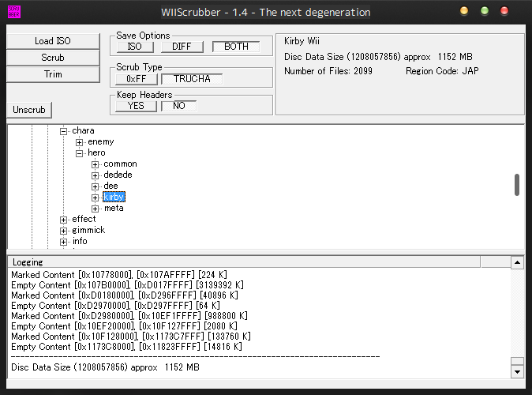Select the gimmick tree item
The height and width of the screenshot is (395, 532).
coord(88,230)
